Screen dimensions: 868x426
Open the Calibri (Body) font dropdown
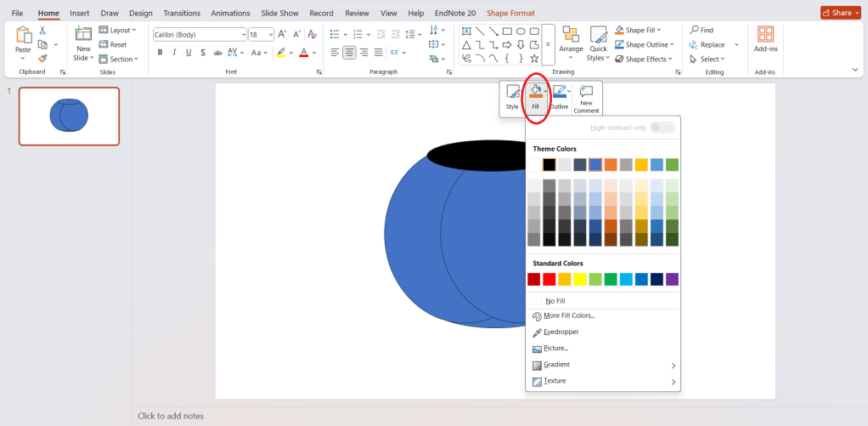pos(199,34)
